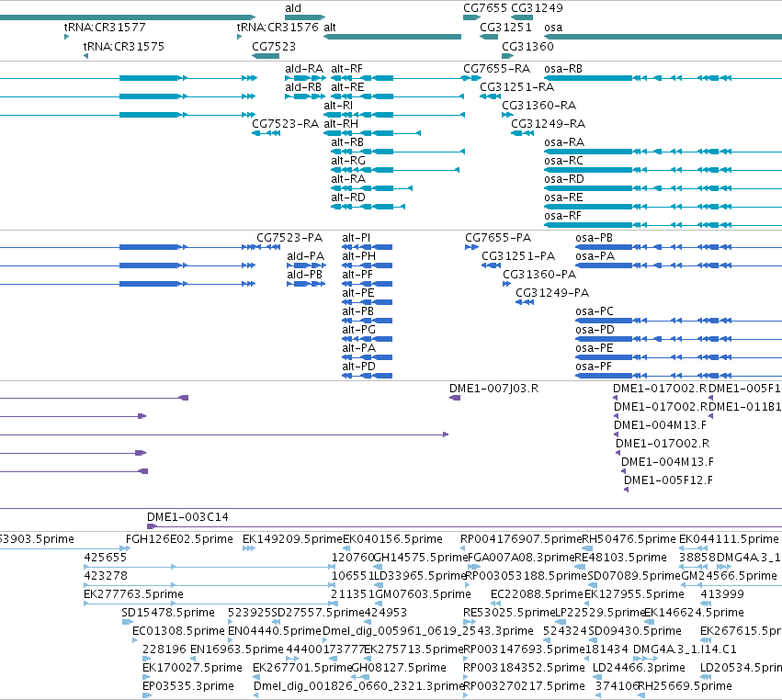Click the alt-RH transcript label
782x700 pixels.
(341, 124)
